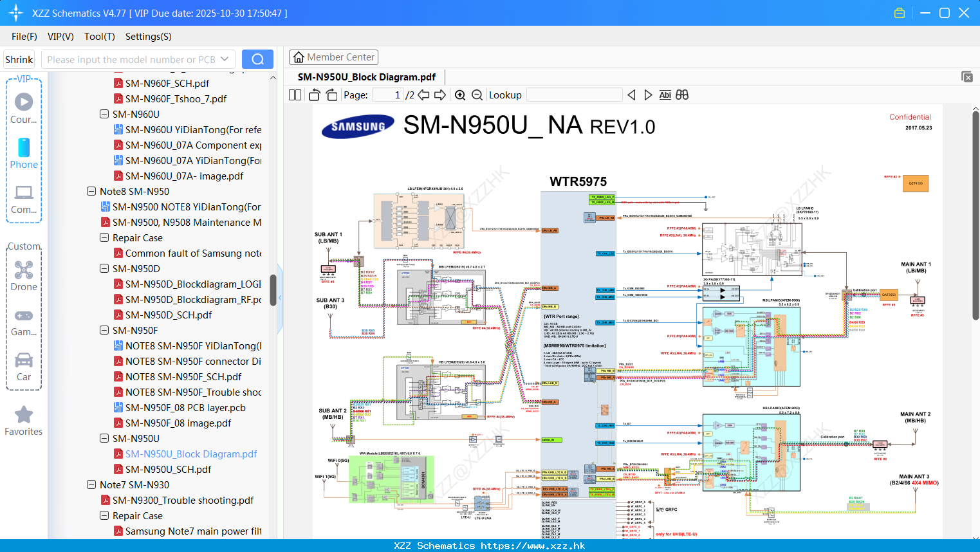The height and width of the screenshot is (552, 980).
Task: Open SM-N960F_Tshoo_7.pdf
Action: (x=176, y=98)
